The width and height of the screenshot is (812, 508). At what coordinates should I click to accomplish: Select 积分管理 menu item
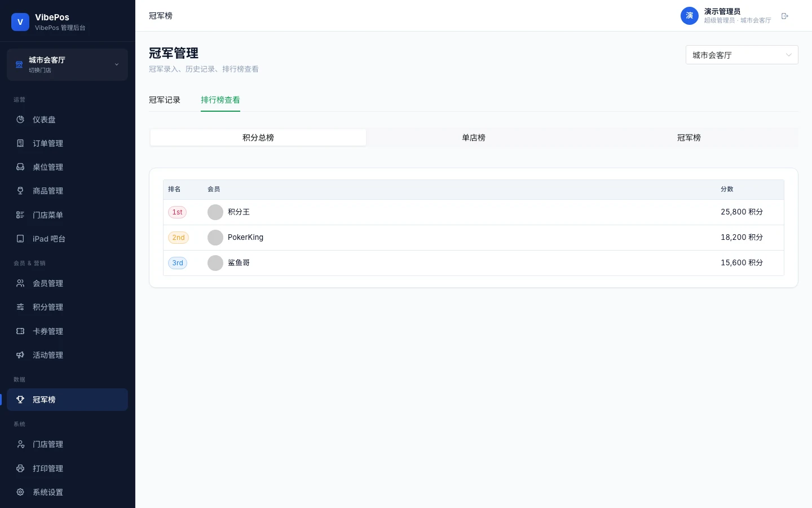click(x=67, y=307)
